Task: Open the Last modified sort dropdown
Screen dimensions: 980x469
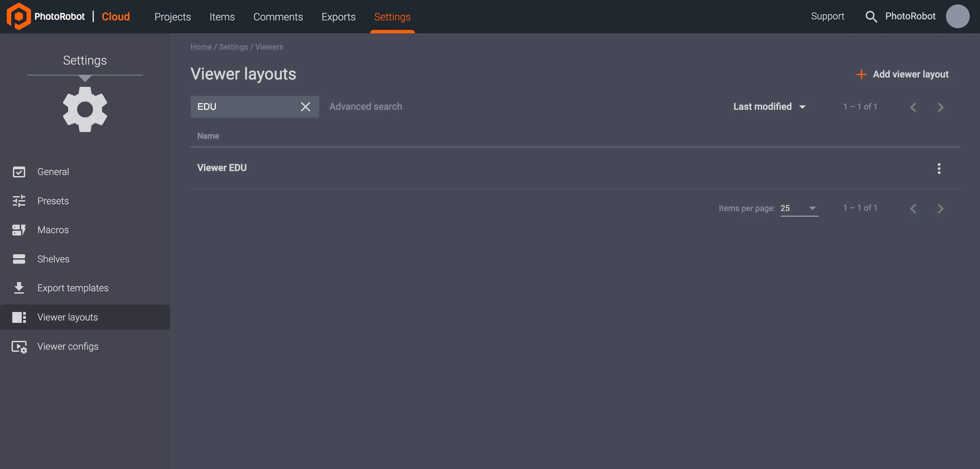Action: [769, 107]
